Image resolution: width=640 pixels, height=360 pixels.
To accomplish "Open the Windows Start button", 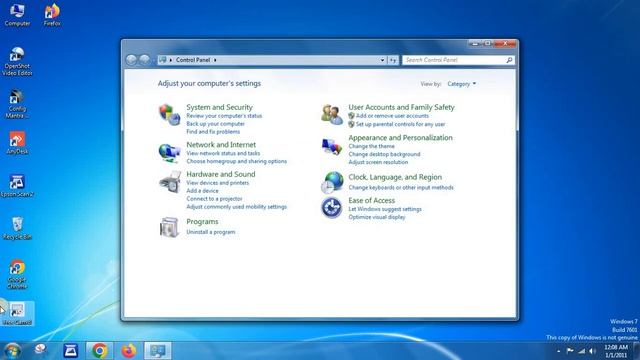I will [12, 351].
